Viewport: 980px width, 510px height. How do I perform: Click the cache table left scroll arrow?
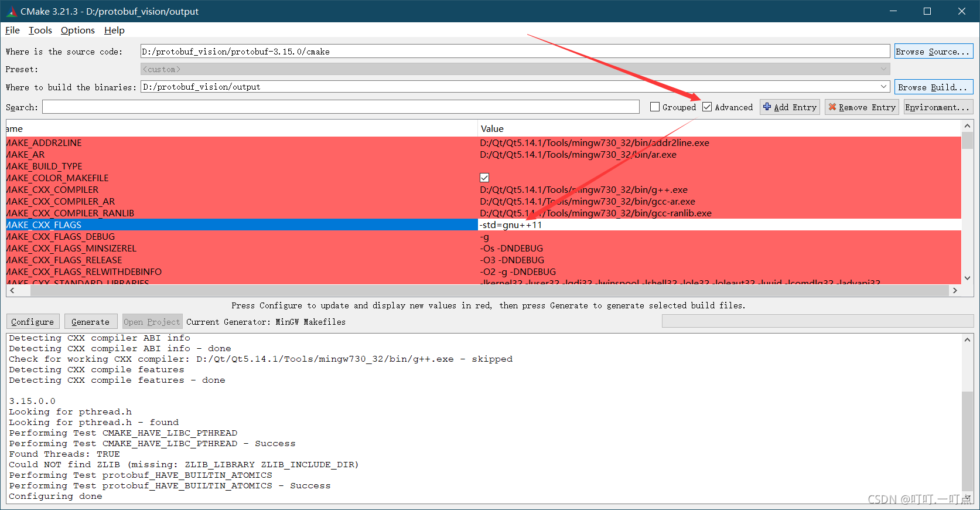[x=12, y=290]
